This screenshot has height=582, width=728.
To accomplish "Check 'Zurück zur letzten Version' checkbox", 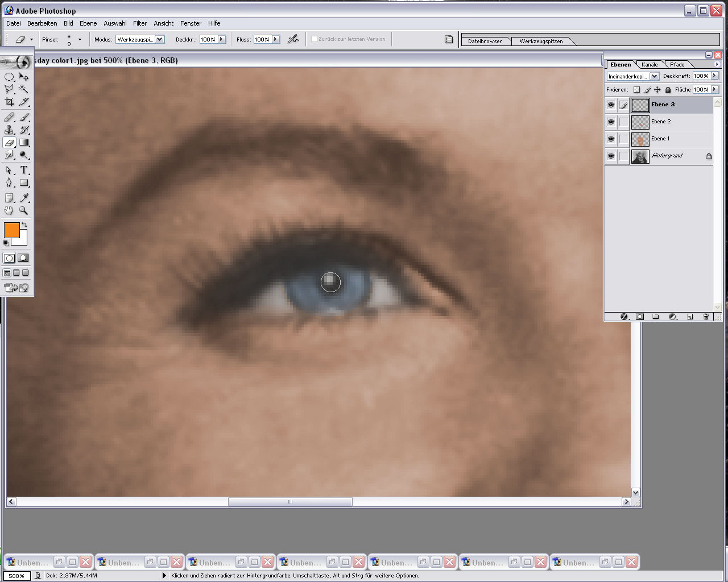I will tap(313, 39).
